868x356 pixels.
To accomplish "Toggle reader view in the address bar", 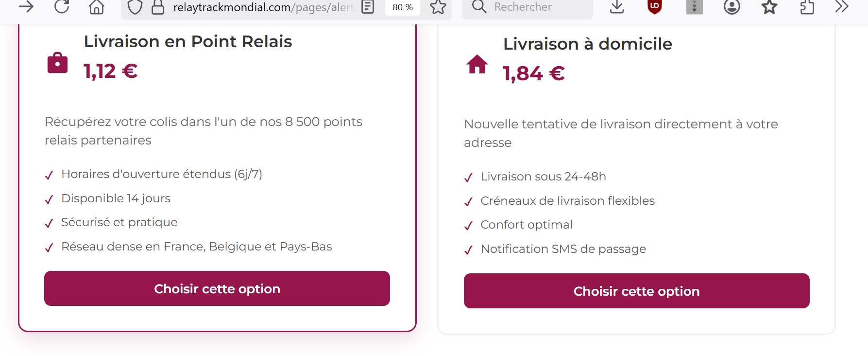I will click(368, 7).
